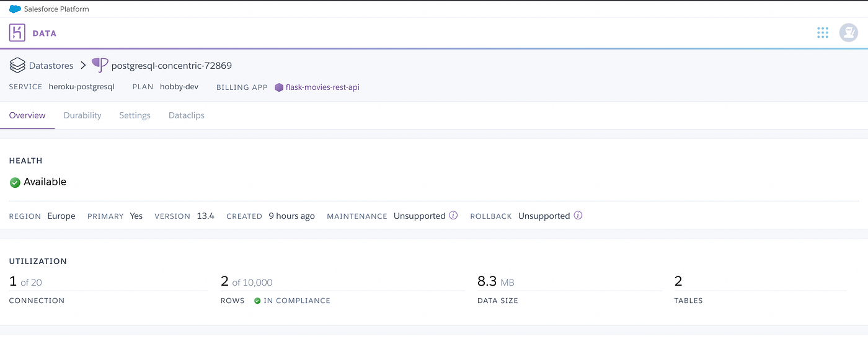Click the version 13.4 value
This screenshot has height=352, width=868.
206,216
